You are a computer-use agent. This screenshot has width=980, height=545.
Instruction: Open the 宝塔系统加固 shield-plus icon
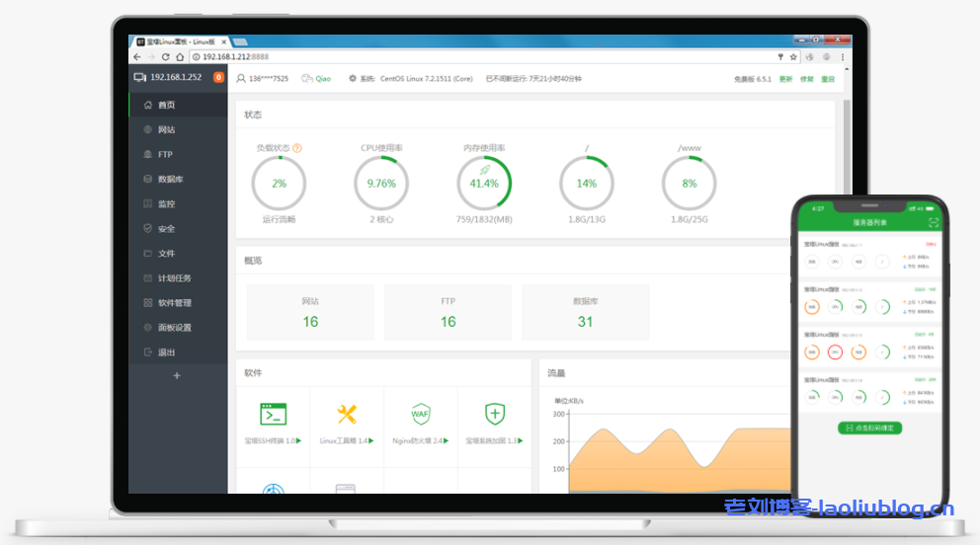(495, 414)
